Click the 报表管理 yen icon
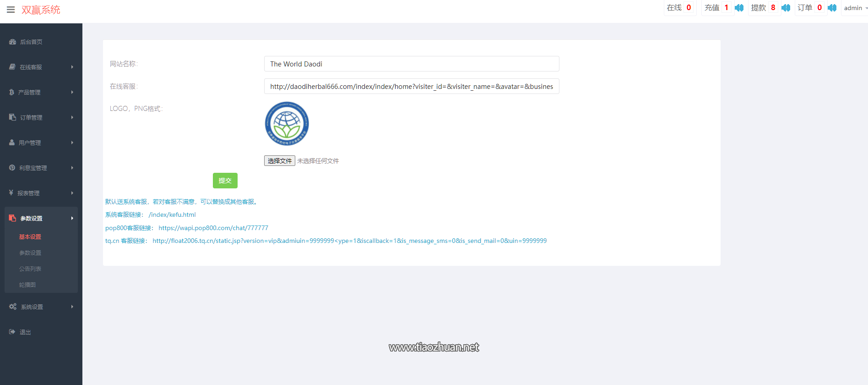This screenshot has height=385, width=868. pyautogui.click(x=11, y=193)
